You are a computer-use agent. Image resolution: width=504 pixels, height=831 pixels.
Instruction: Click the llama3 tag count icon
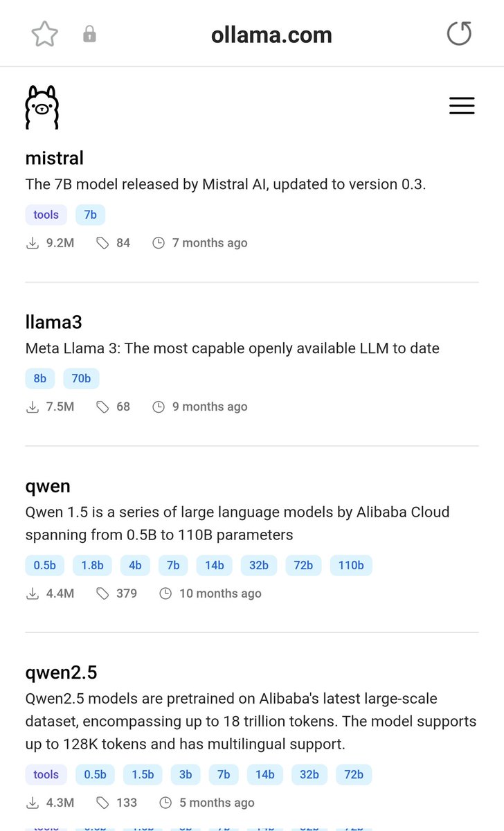click(102, 407)
